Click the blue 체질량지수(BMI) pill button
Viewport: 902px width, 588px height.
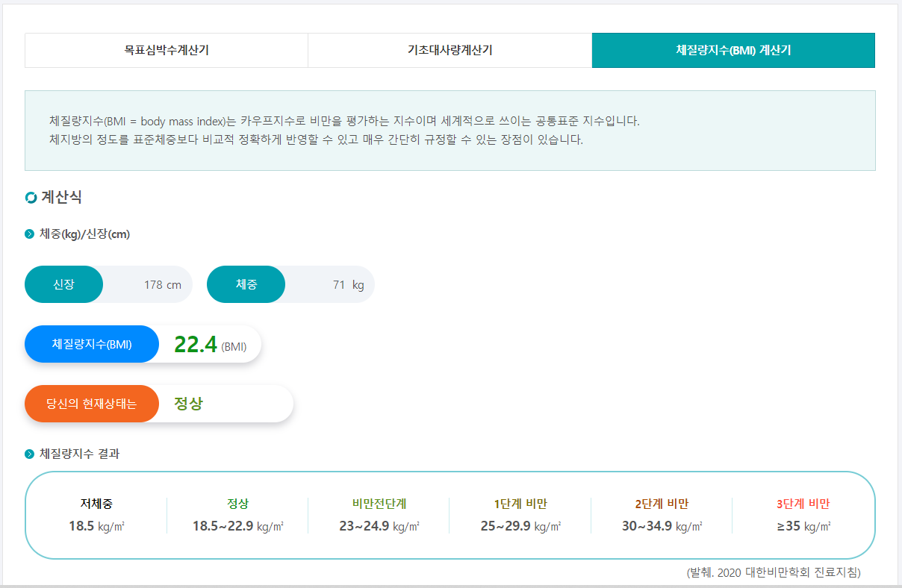pyautogui.click(x=91, y=343)
